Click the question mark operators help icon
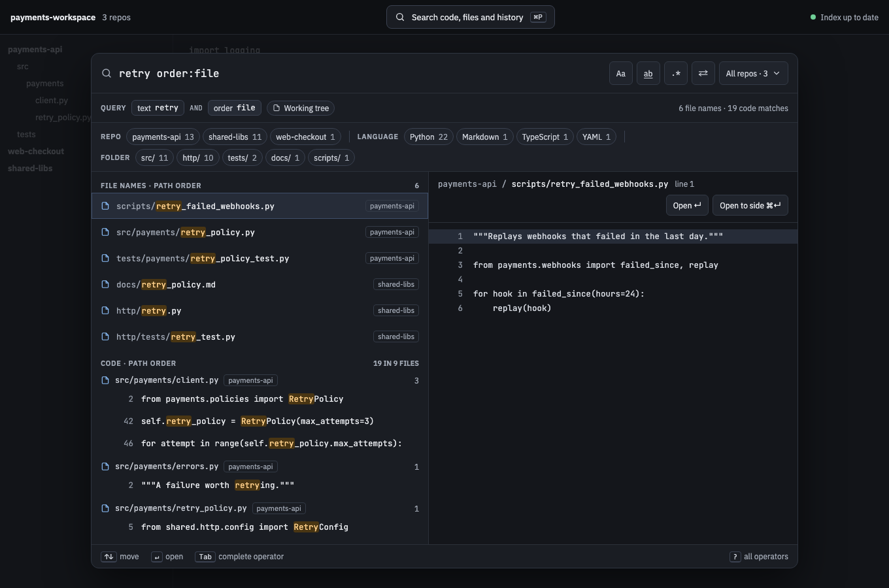889x588 pixels. [x=735, y=557]
